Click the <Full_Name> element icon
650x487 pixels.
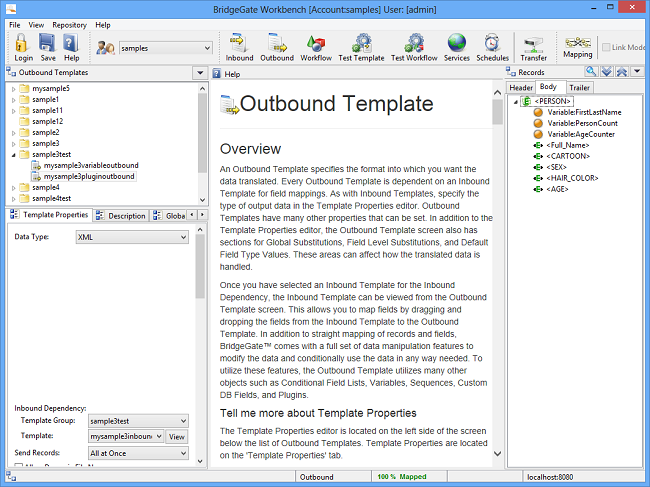coord(538,145)
